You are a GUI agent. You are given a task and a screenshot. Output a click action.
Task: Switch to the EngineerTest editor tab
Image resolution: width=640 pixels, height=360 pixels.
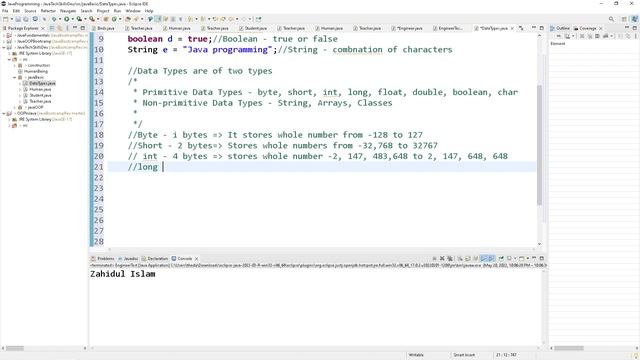click(448, 28)
